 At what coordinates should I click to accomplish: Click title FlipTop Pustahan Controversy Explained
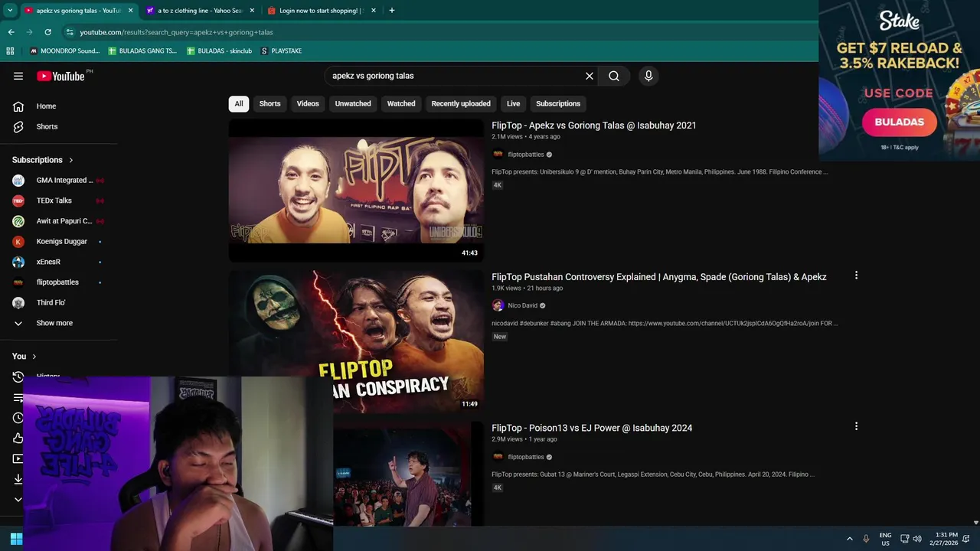pyautogui.click(x=659, y=277)
